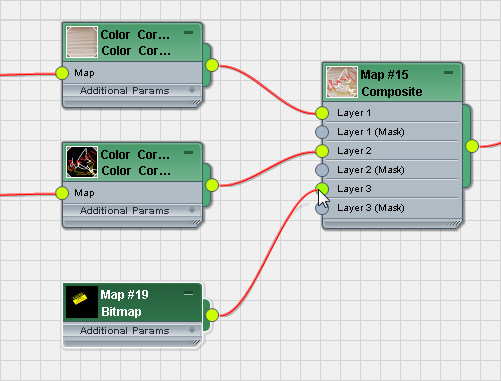Collapse the top Color Correction node
Screen dimensions: 501x381
click(188, 32)
